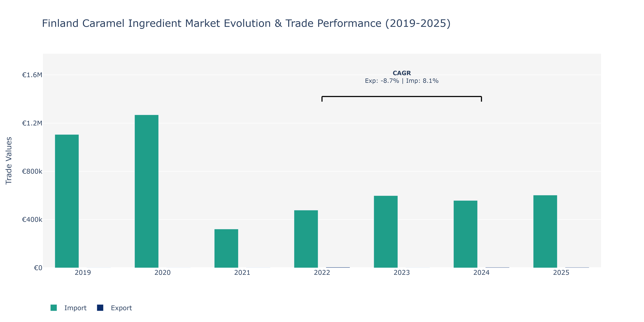644x322 pixels.
Task: Click the black CAGR bracket line
Action: pyautogui.click(x=402, y=96)
